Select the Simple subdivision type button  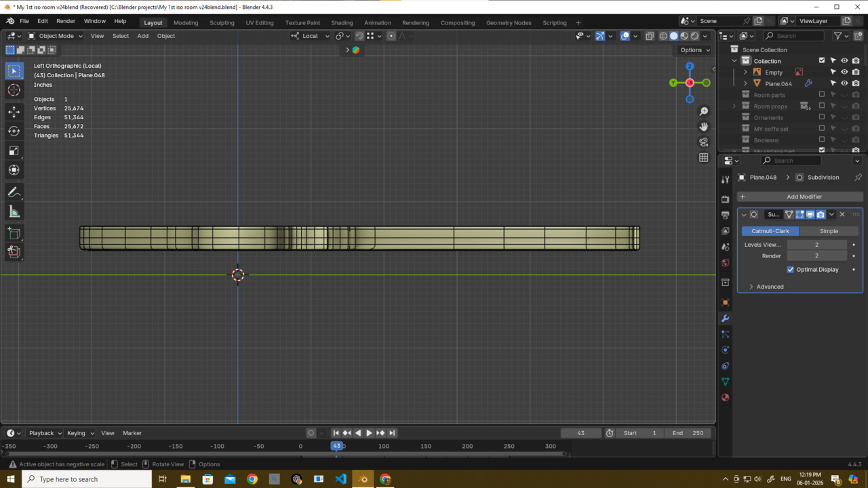tap(829, 231)
